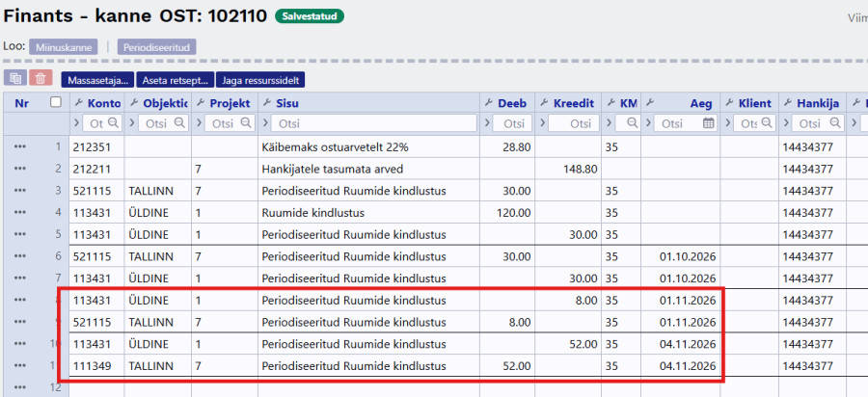The image size is (868, 397).
Task: Open three-dot menu for row 1
Action: tap(20, 146)
